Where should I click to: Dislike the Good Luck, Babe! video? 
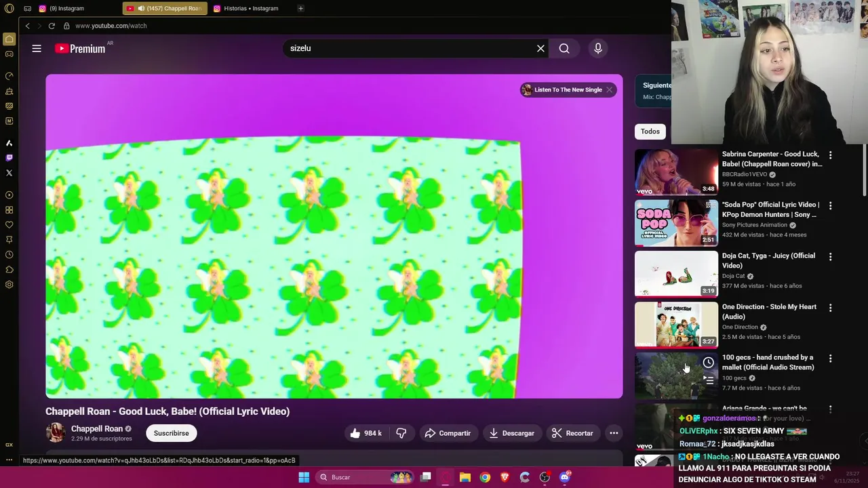coord(401,433)
